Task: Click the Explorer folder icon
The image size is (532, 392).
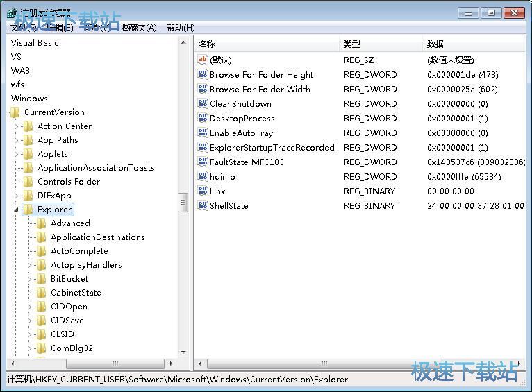Action: pos(28,210)
